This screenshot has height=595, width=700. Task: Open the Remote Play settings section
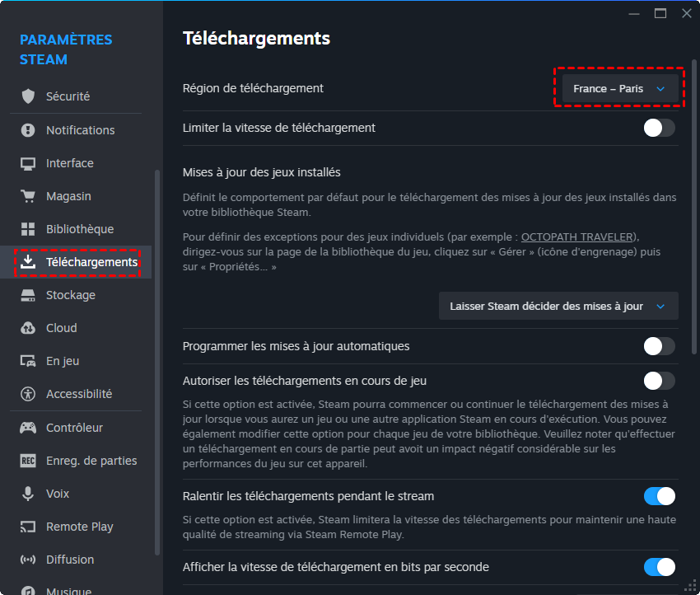click(79, 527)
